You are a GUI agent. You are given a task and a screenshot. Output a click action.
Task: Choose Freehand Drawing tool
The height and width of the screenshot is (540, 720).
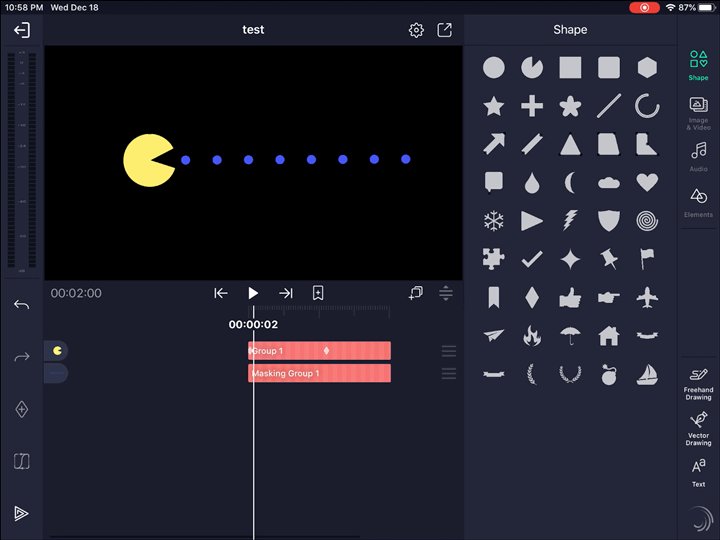[x=698, y=384]
